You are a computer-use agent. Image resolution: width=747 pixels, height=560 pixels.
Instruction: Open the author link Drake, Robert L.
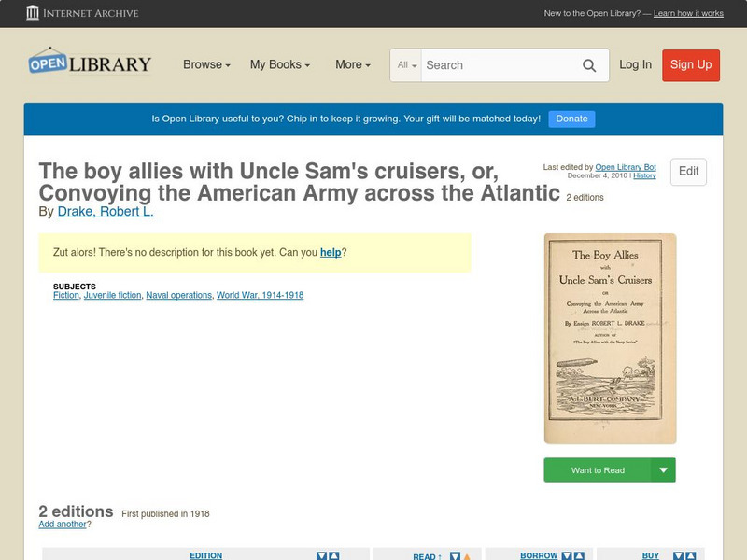tap(106, 210)
